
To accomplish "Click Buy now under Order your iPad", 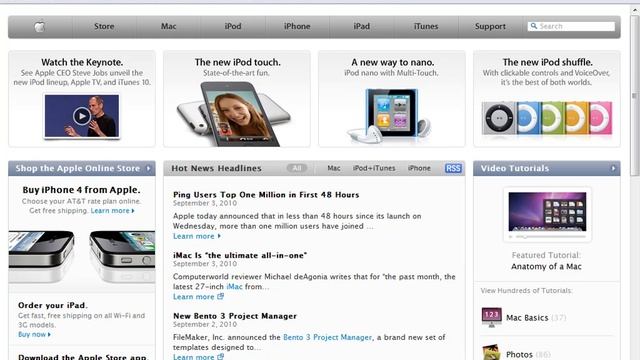I will pyautogui.click(x=34, y=334).
